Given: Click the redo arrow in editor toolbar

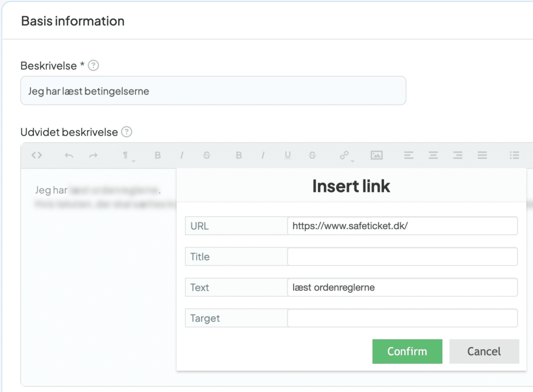Looking at the screenshot, I should coord(93,155).
